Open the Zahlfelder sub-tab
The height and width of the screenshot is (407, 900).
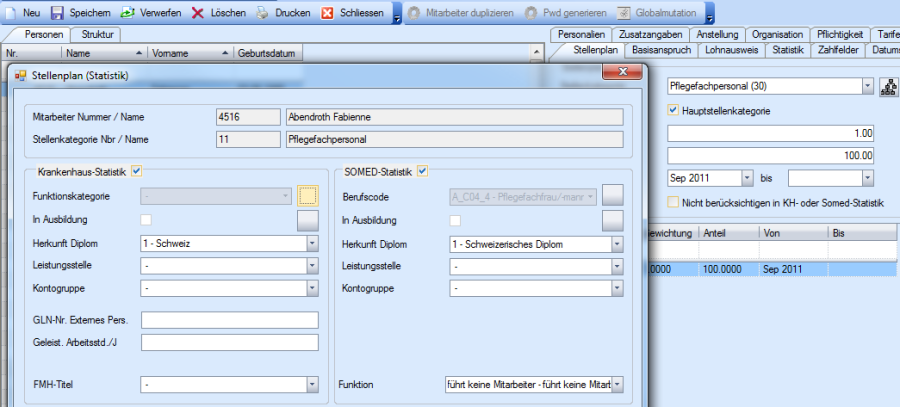[x=837, y=50]
